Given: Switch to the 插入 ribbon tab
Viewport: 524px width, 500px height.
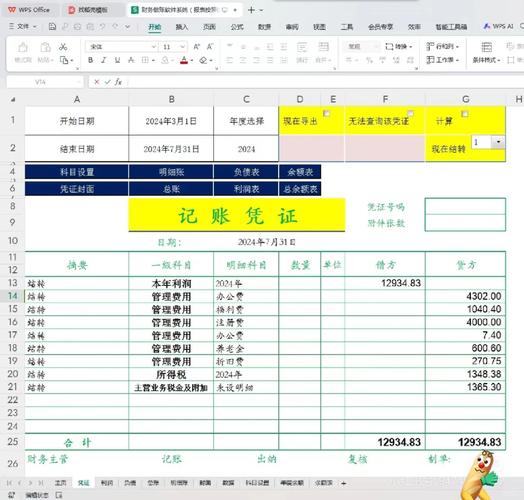Looking at the screenshot, I should [x=182, y=27].
